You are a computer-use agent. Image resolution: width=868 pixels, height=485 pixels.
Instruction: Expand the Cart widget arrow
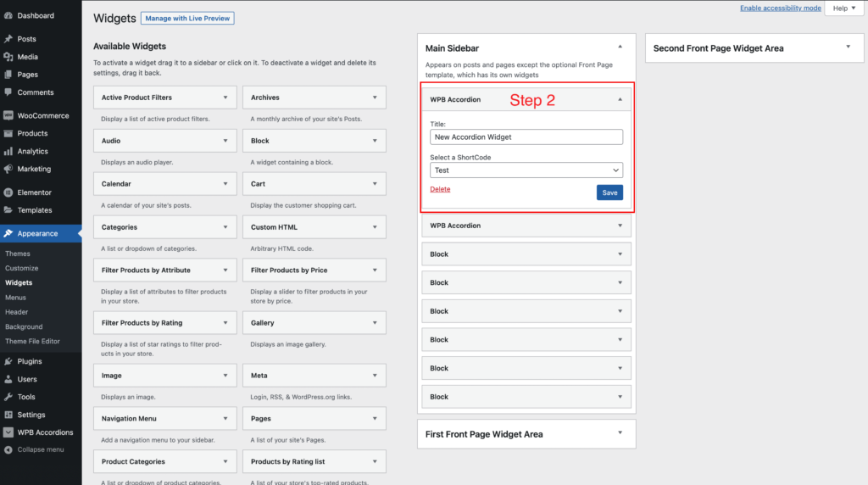click(375, 184)
